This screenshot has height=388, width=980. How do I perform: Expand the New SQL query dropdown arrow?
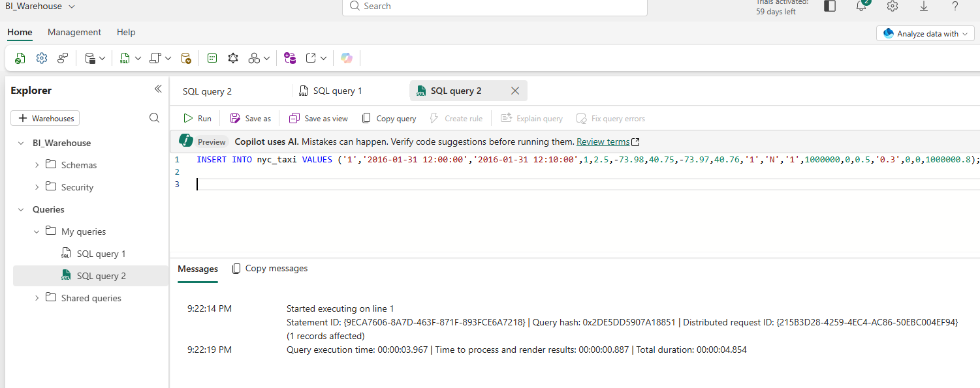tap(138, 59)
